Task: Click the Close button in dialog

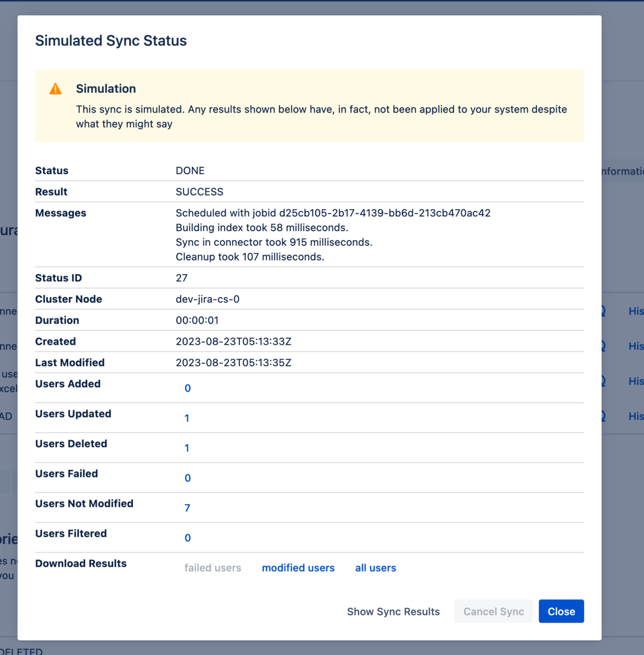Action: point(561,611)
